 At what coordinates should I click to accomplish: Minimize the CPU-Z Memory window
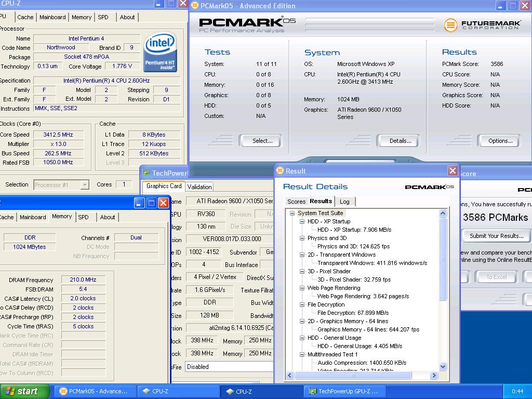coord(139,203)
